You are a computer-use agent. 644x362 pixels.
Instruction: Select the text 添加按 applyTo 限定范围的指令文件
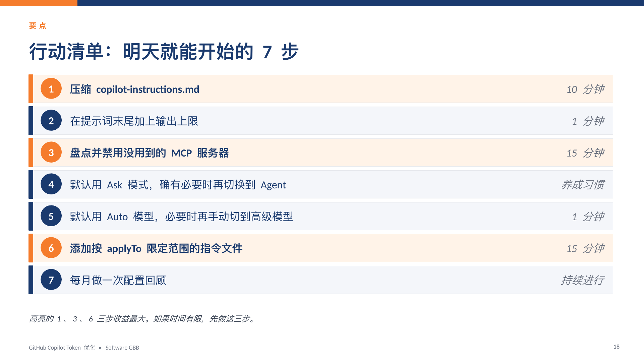[156, 248]
